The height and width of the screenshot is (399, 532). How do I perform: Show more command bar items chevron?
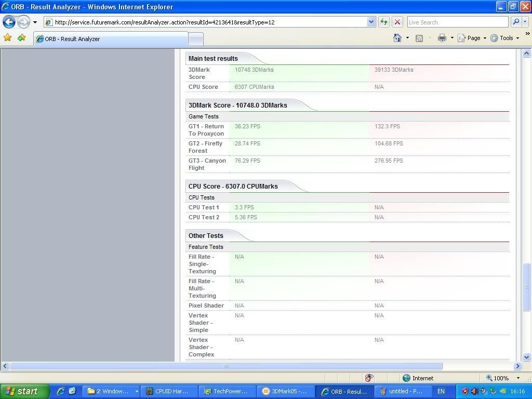click(527, 34)
